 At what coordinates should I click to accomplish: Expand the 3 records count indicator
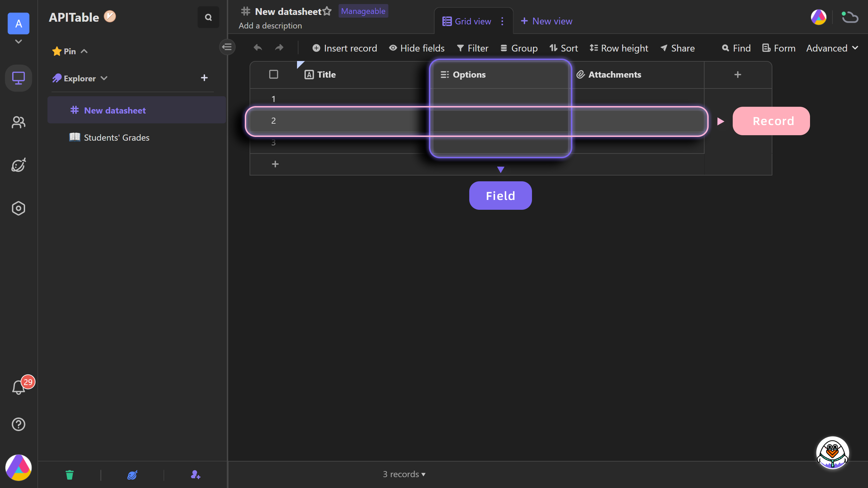click(404, 474)
